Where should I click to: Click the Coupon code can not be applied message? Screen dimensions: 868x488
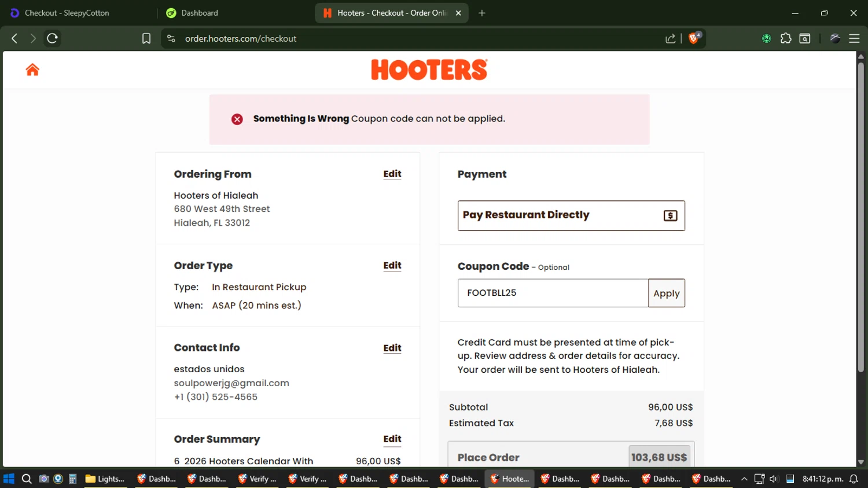click(428, 119)
